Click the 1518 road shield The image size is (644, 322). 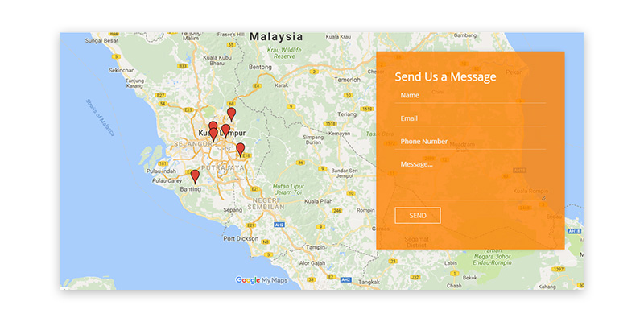[329, 123]
